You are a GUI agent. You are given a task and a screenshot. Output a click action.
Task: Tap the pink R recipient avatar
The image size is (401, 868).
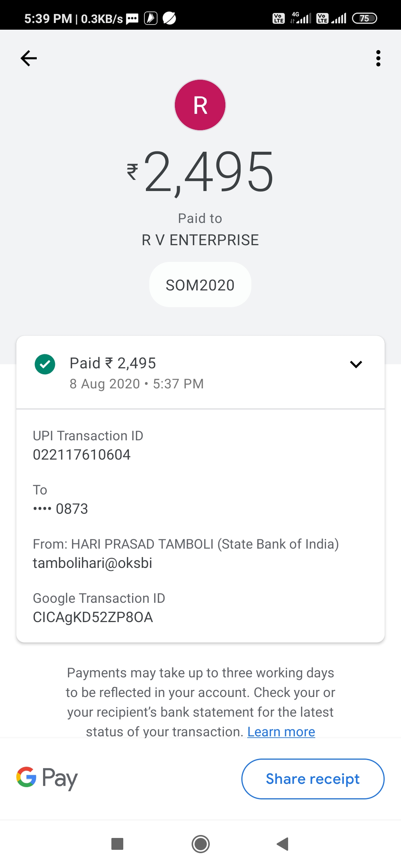[x=200, y=105]
